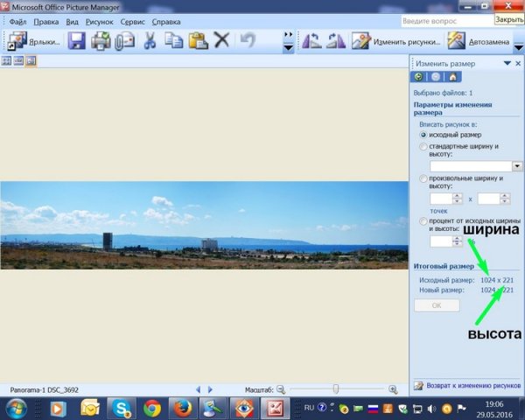The height and width of the screenshot is (420, 525).
Task: Delete the picture with the X icon
Action: tap(221, 40)
